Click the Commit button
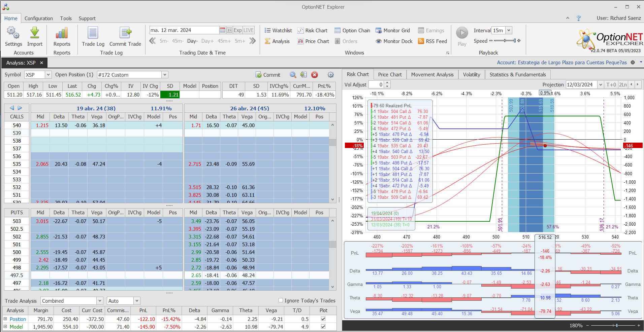 pyautogui.click(x=268, y=75)
